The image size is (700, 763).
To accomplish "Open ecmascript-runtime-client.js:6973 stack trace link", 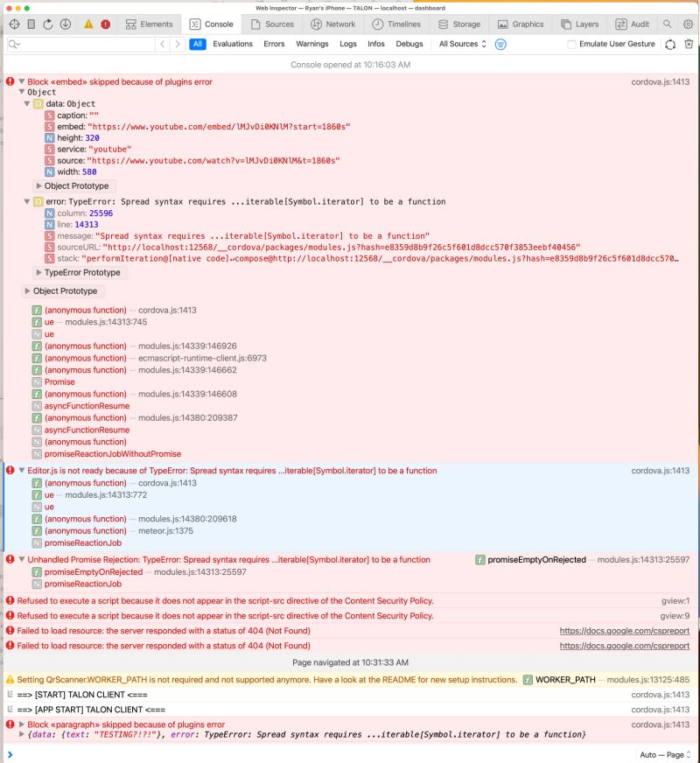I will click(x=202, y=358).
